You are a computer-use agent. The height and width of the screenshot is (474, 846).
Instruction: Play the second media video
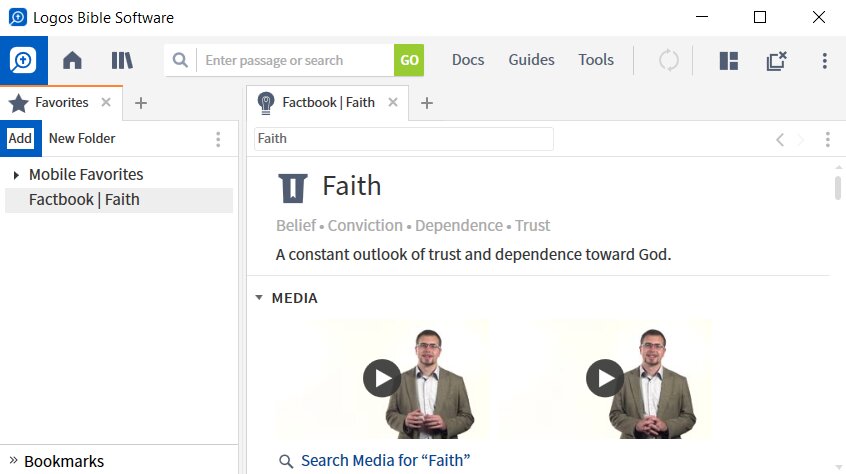point(605,379)
